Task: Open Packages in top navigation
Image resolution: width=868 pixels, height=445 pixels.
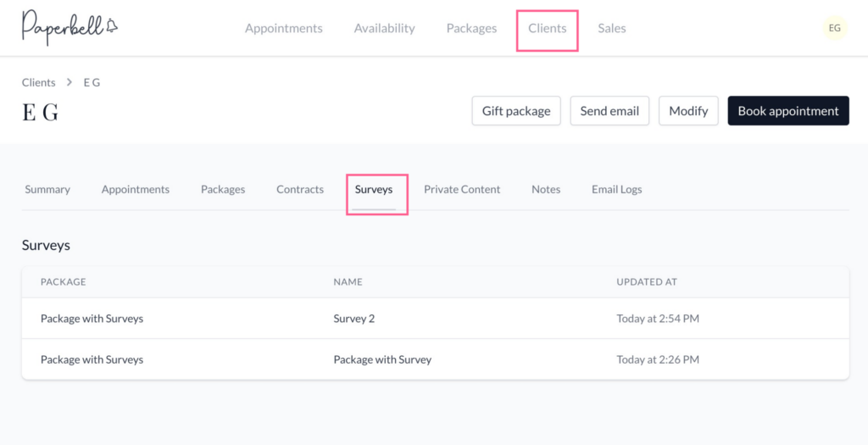Action: pyautogui.click(x=471, y=28)
